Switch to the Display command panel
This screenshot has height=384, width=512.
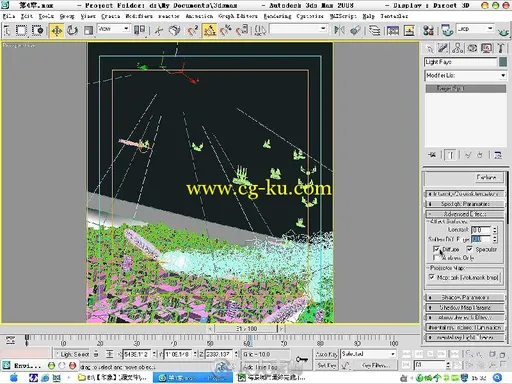tap(486, 49)
